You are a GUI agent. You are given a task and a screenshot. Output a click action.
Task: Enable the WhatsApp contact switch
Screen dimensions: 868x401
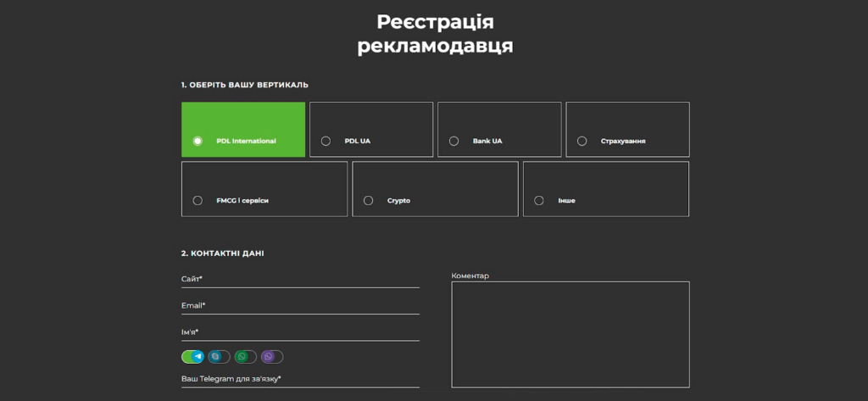246,357
